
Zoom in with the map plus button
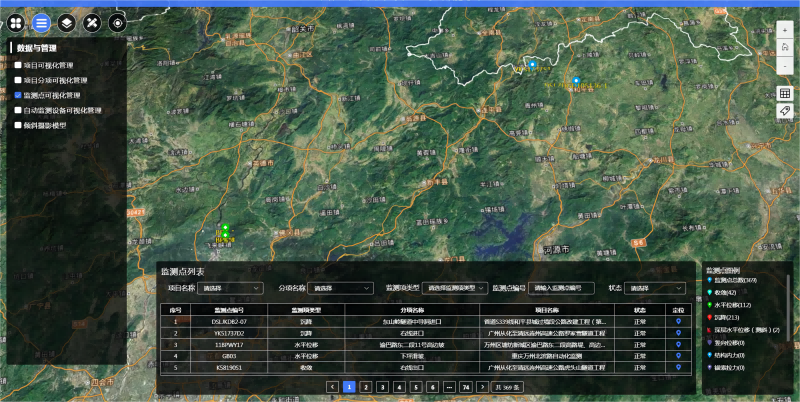point(785,30)
